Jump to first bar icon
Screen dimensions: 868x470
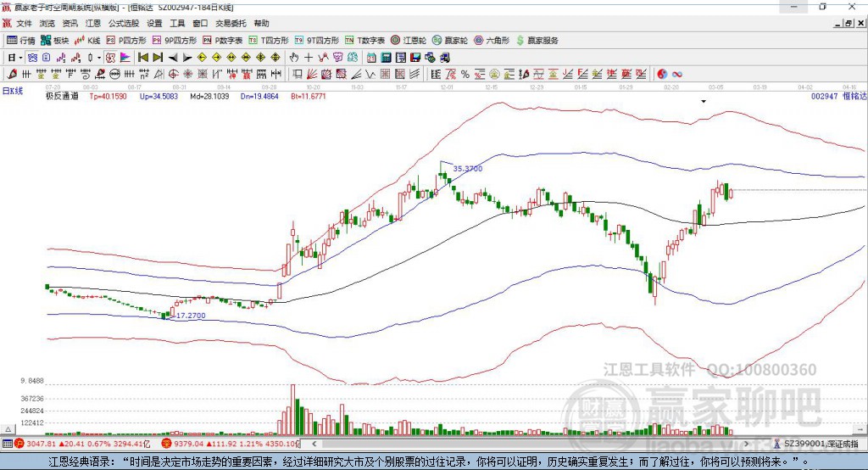point(142,58)
